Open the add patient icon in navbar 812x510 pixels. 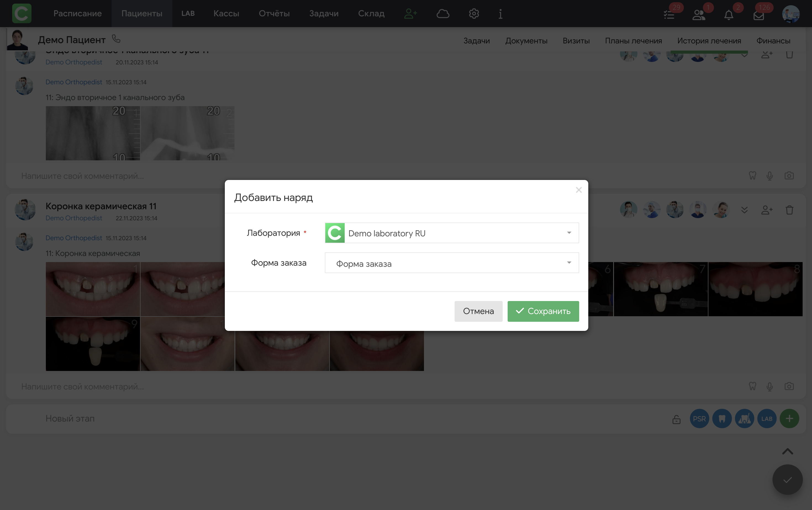(x=410, y=14)
